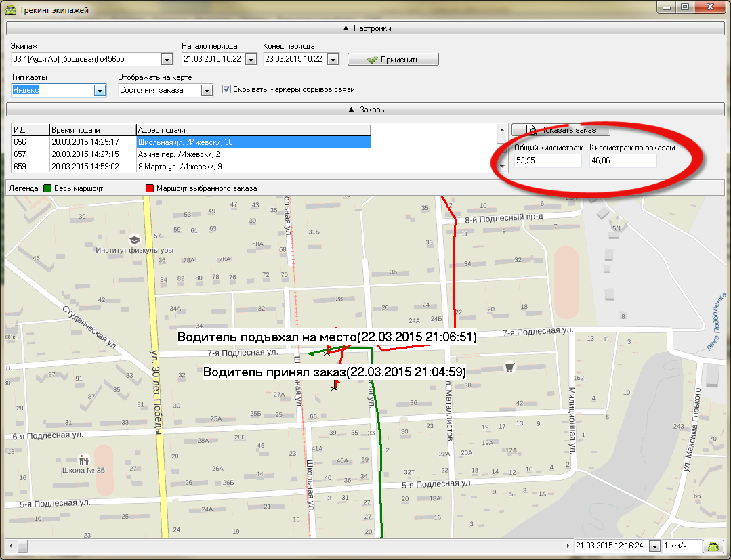
Task: Open Начало периода date picker
Action: [x=250, y=60]
